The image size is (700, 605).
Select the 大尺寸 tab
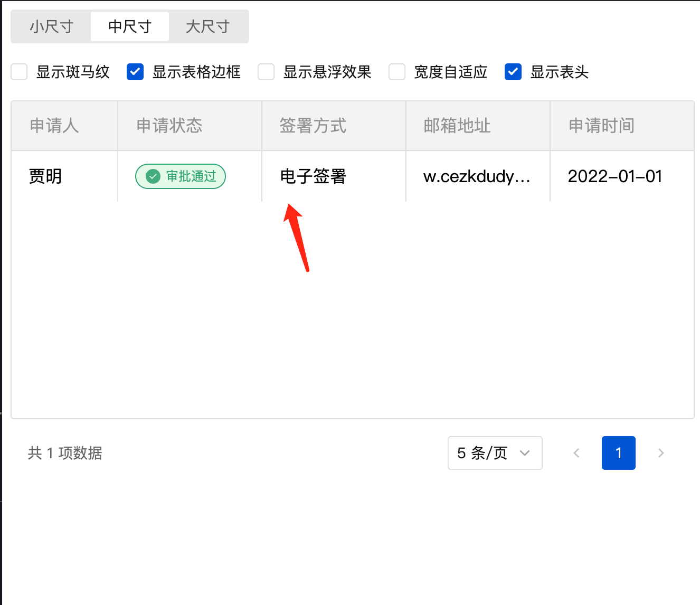208,26
